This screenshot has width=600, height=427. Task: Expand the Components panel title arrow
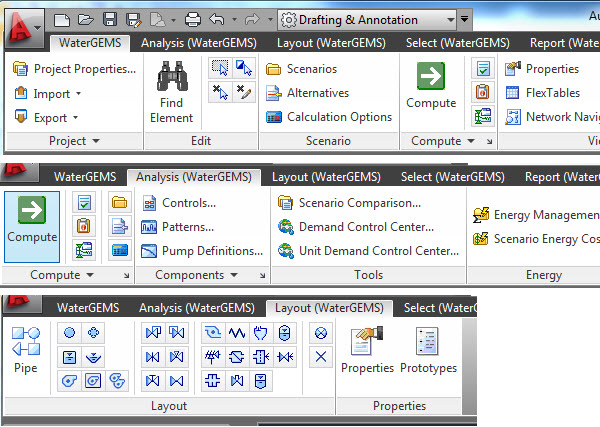click(234, 275)
